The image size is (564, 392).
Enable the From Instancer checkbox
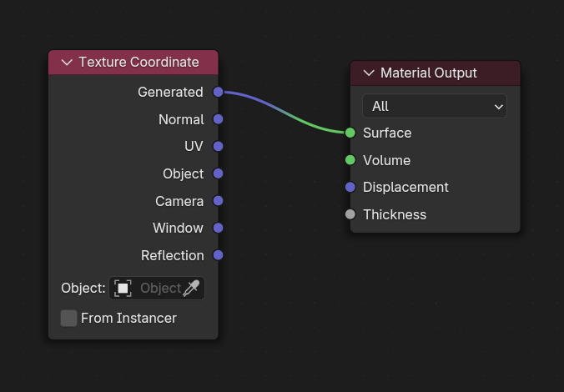(69, 318)
